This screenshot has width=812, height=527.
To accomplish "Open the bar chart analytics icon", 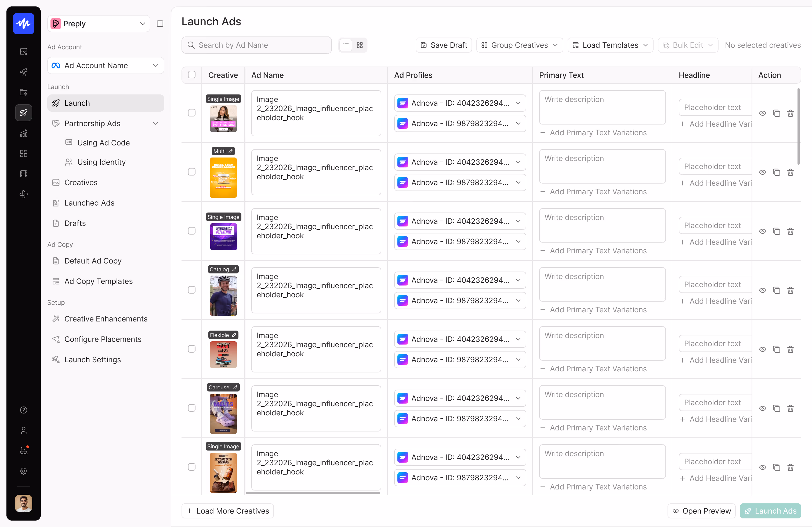I will [x=24, y=133].
